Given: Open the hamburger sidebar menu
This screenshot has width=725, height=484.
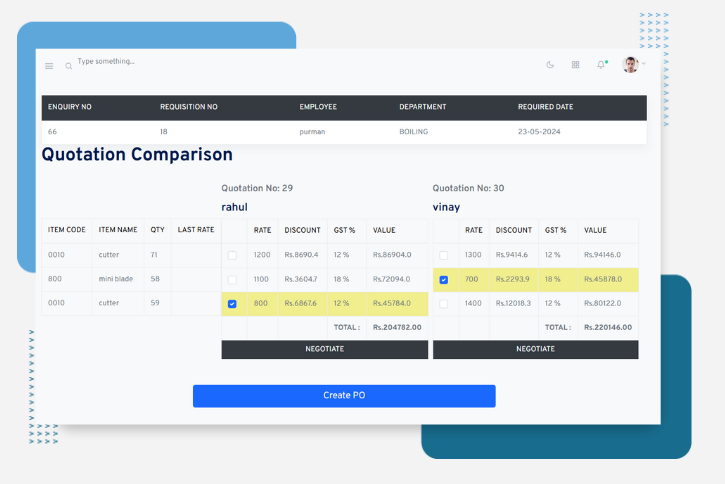Looking at the screenshot, I should click(x=49, y=66).
